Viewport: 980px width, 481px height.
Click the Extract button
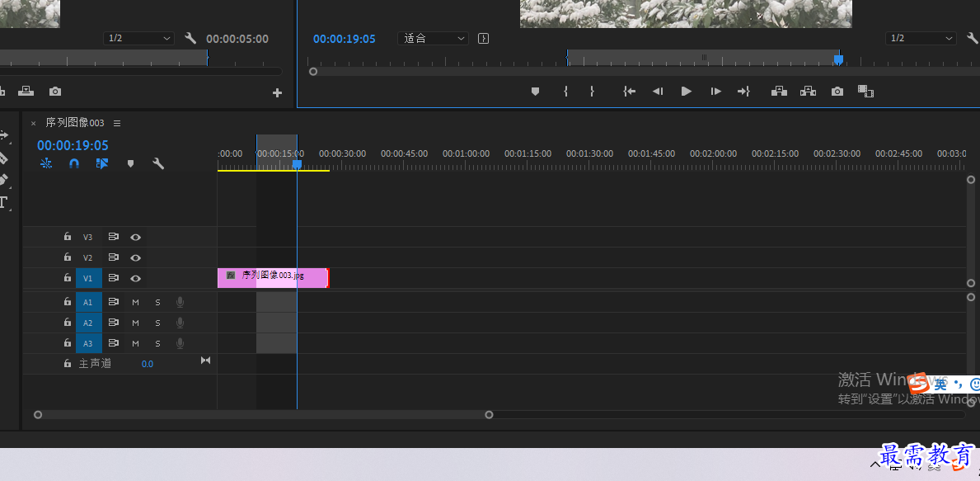[808, 92]
